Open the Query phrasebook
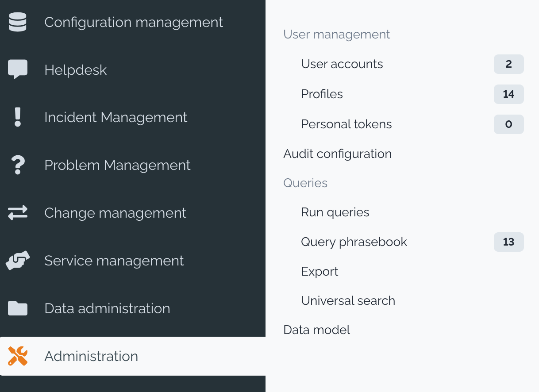This screenshot has width=539, height=392. [x=354, y=242]
